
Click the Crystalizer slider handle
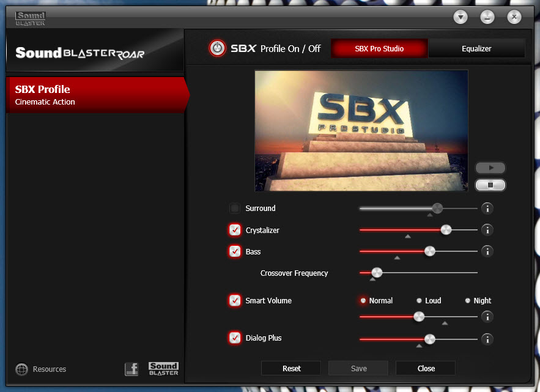click(446, 230)
